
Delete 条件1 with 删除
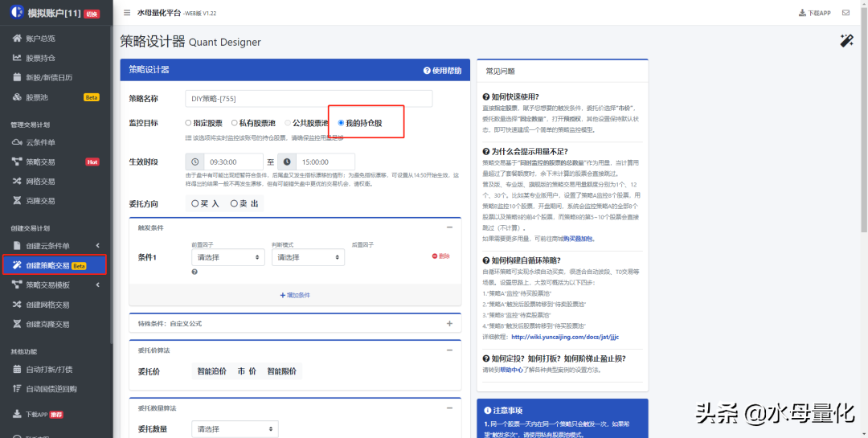[x=440, y=256]
